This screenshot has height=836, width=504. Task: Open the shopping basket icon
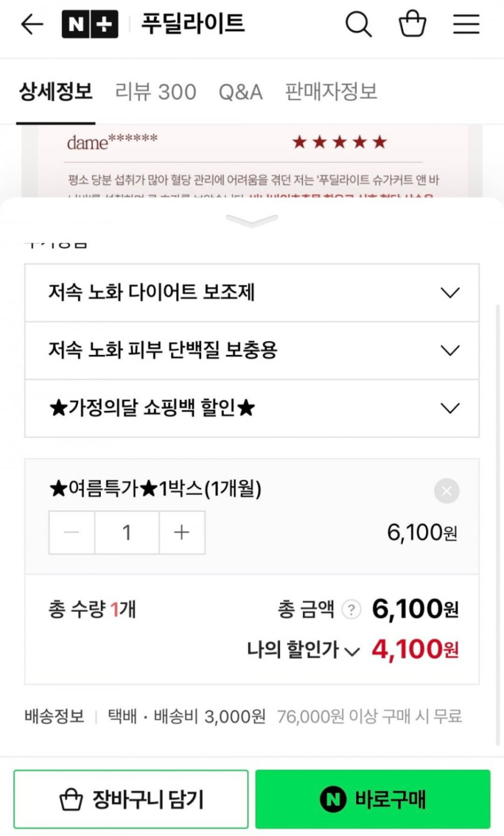tap(413, 24)
